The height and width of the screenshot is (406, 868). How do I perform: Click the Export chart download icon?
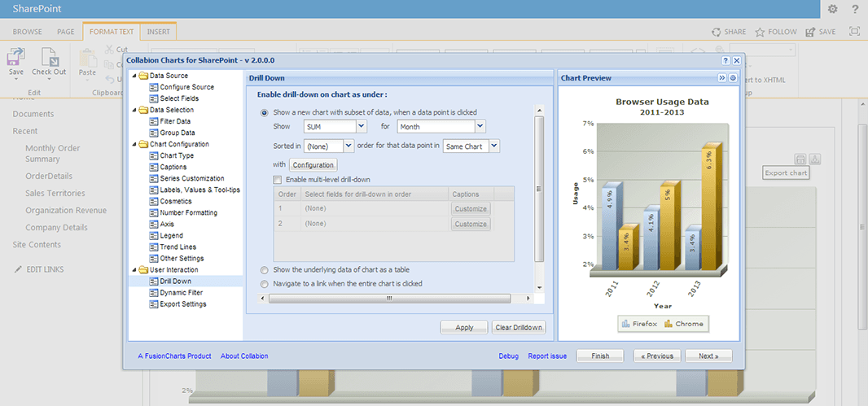tap(815, 159)
